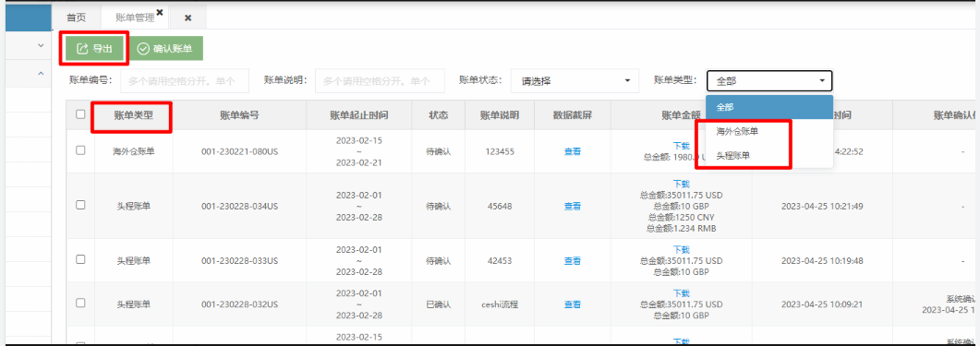Click the 确认账单 confirm button

(165, 49)
